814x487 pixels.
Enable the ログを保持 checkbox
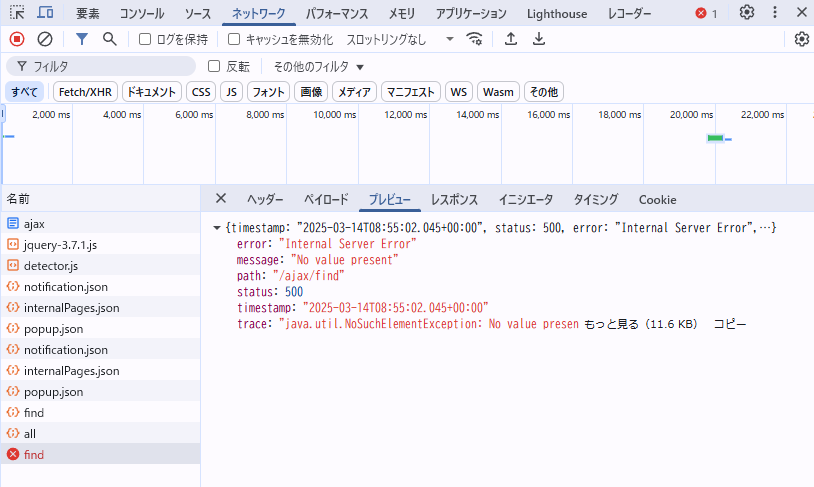point(145,40)
